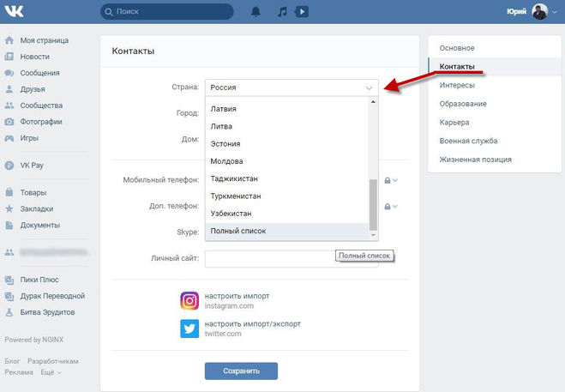Open additional phone privacy lock dropdown
Viewport: 565px width, 392px height.
tap(391, 207)
